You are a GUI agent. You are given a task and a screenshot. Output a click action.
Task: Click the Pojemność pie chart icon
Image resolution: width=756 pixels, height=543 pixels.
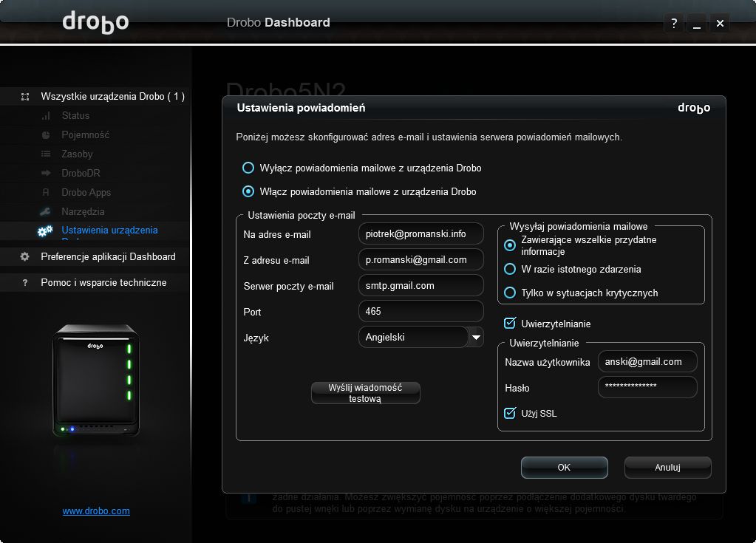pos(46,135)
